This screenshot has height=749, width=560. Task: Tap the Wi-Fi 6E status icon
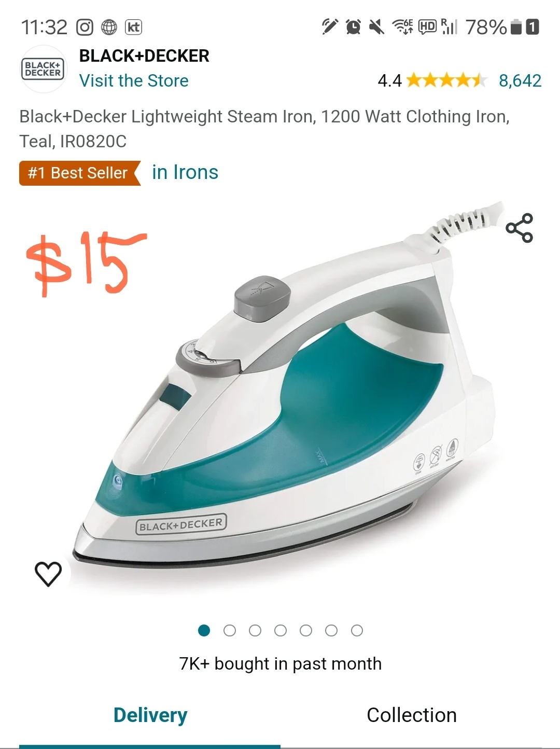402,26
